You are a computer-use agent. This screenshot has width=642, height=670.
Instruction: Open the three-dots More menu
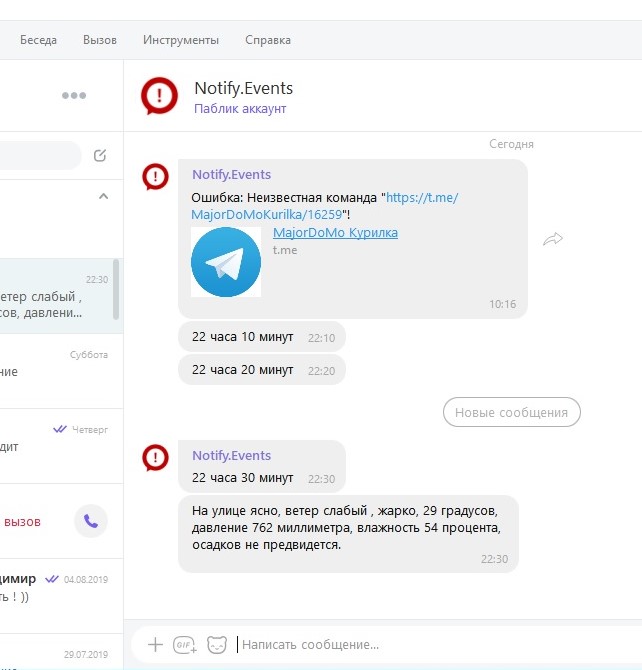(x=74, y=96)
